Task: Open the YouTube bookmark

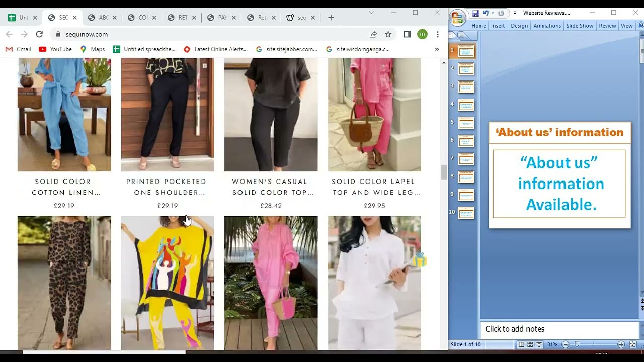Action: [x=55, y=49]
